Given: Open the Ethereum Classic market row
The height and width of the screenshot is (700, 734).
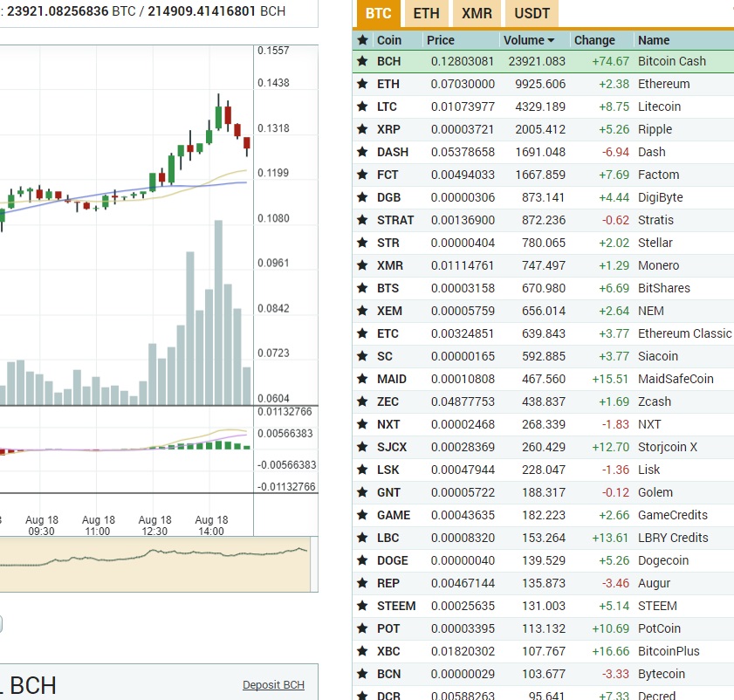Looking at the screenshot, I should pos(543,333).
